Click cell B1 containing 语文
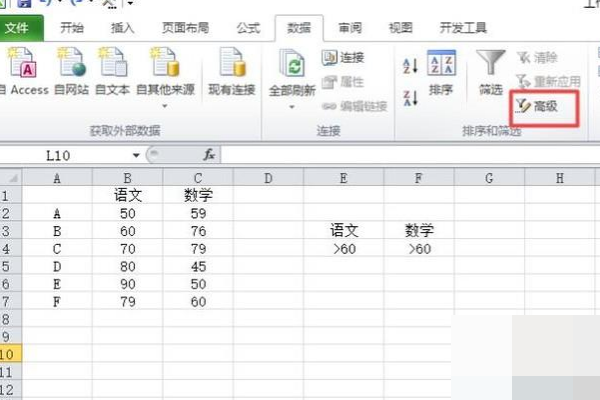This screenshot has width=600, height=400. coord(127,195)
